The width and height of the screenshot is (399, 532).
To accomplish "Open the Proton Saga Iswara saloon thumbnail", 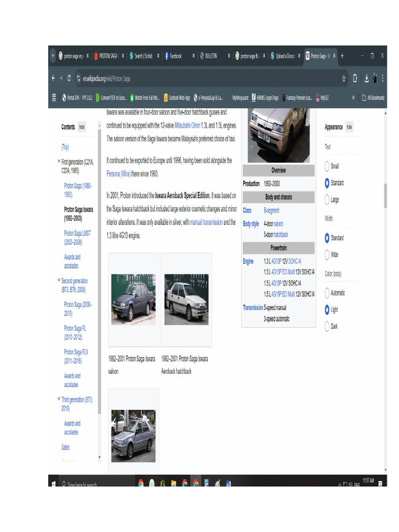I will pos(133,299).
